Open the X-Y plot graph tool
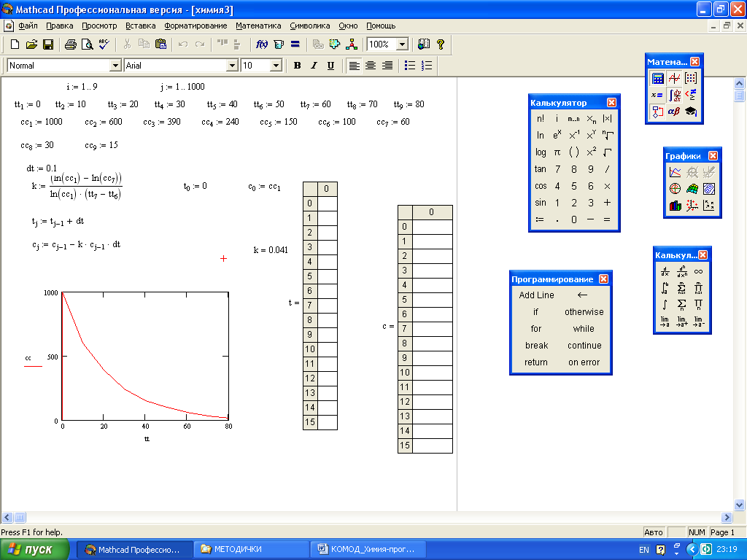The image size is (747, 560). click(x=676, y=172)
